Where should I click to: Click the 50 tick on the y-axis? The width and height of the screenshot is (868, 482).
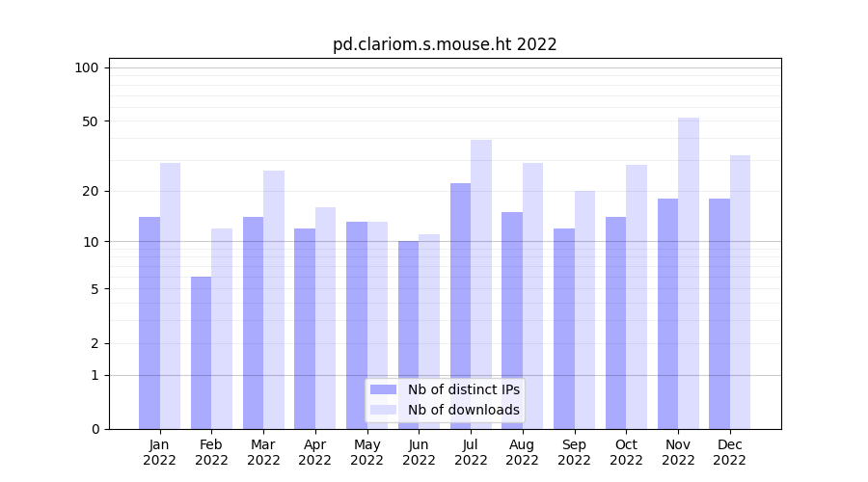coord(90,121)
